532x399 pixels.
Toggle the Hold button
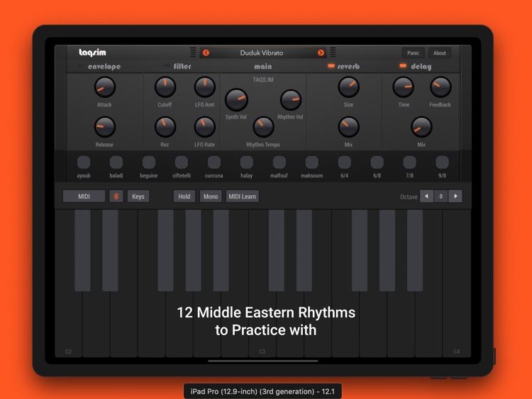[x=184, y=196]
